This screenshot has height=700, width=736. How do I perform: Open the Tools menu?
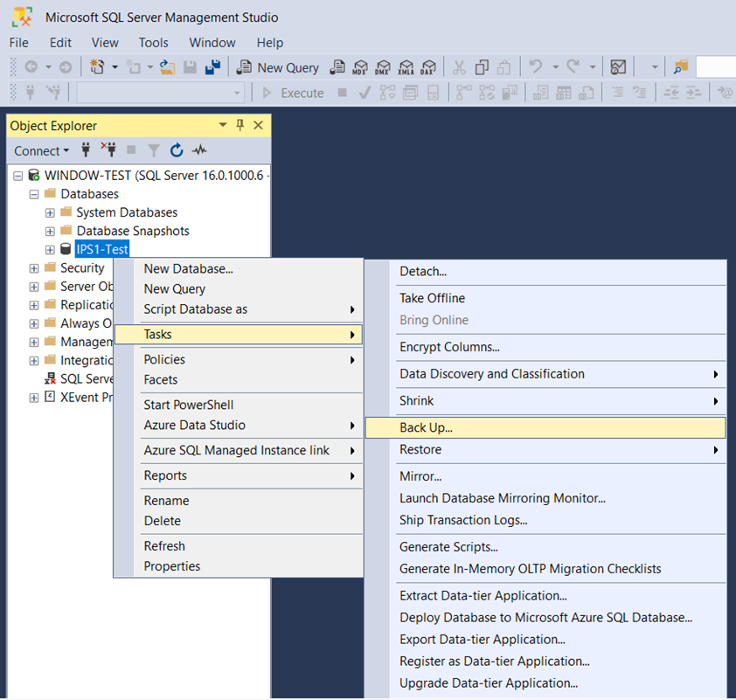point(154,43)
